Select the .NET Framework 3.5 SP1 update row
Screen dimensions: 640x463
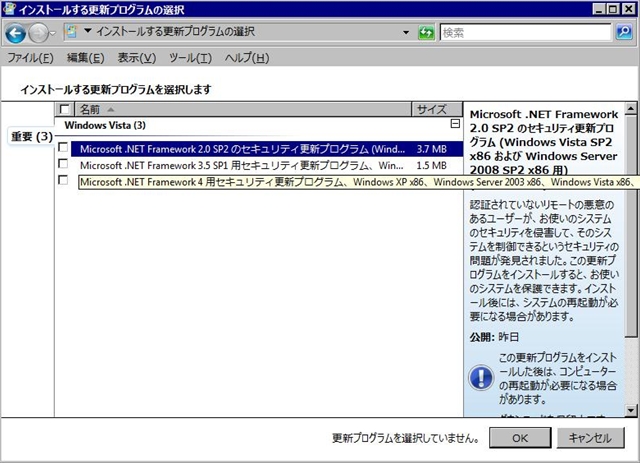(267, 165)
